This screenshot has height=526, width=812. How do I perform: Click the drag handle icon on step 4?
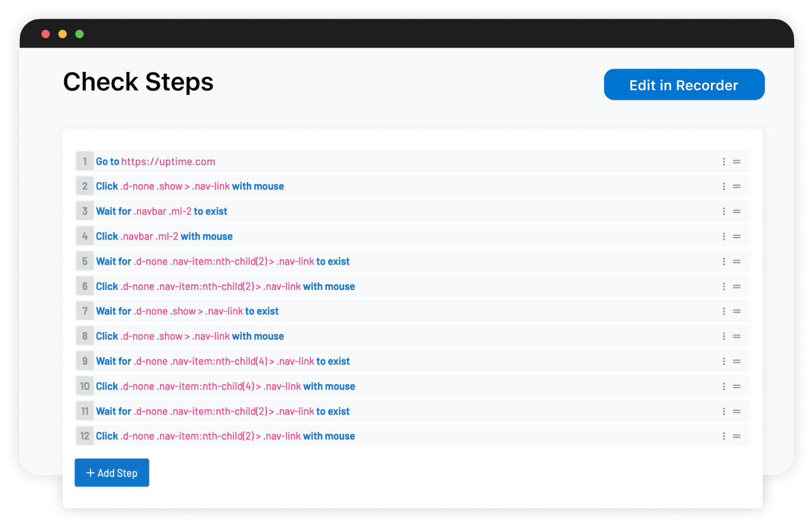point(736,237)
